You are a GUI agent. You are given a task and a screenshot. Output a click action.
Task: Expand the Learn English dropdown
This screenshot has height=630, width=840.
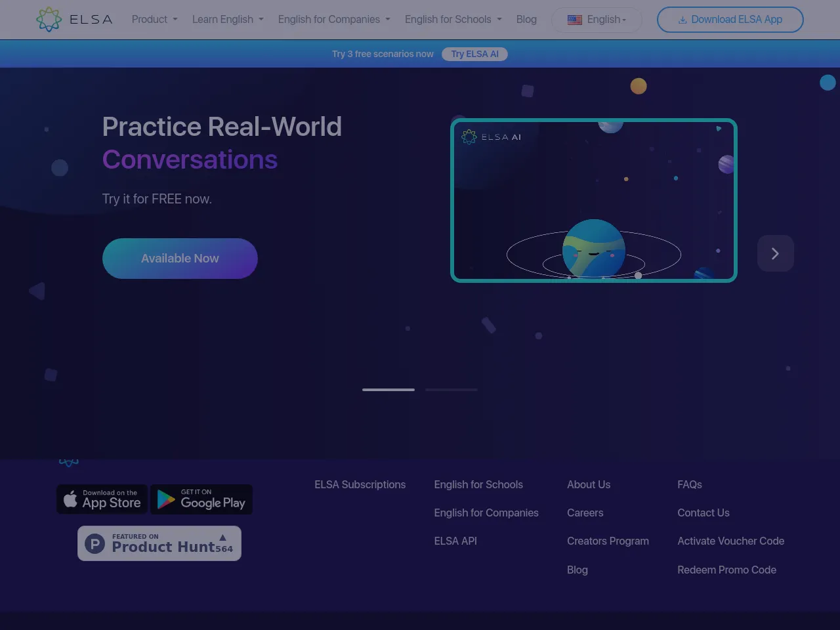(228, 20)
